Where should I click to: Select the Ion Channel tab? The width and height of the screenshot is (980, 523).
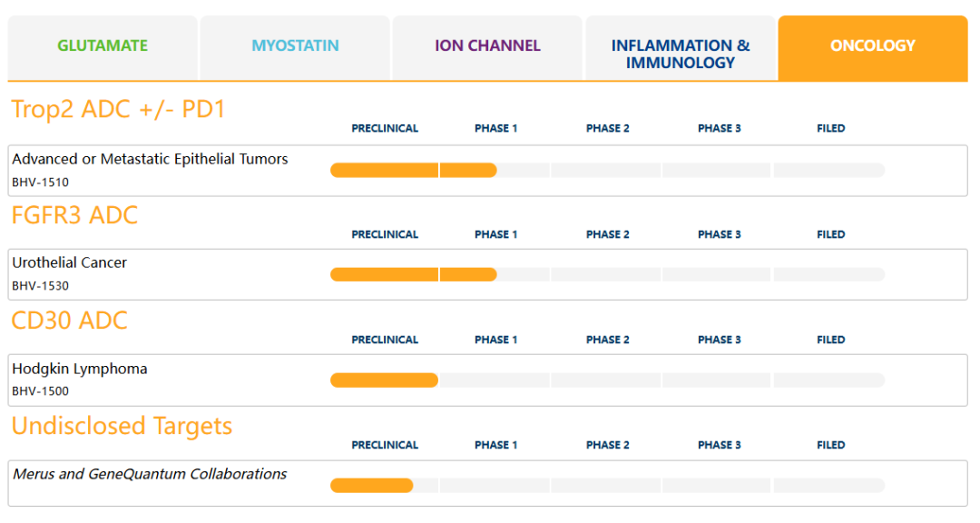tap(487, 45)
